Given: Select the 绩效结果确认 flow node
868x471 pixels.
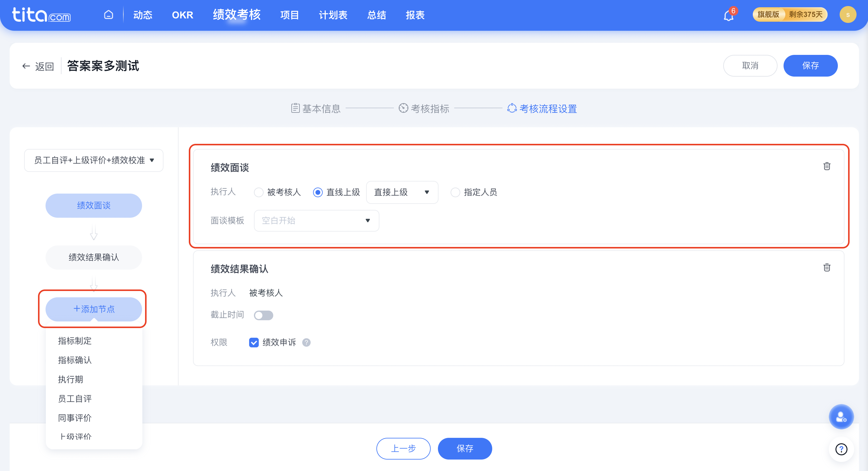Looking at the screenshot, I should [x=94, y=258].
